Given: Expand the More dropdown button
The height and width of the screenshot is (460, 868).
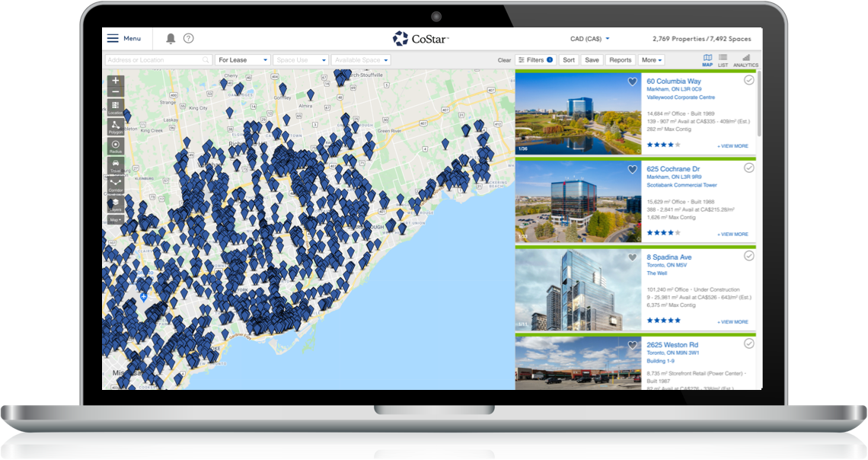Looking at the screenshot, I should (x=652, y=60).
